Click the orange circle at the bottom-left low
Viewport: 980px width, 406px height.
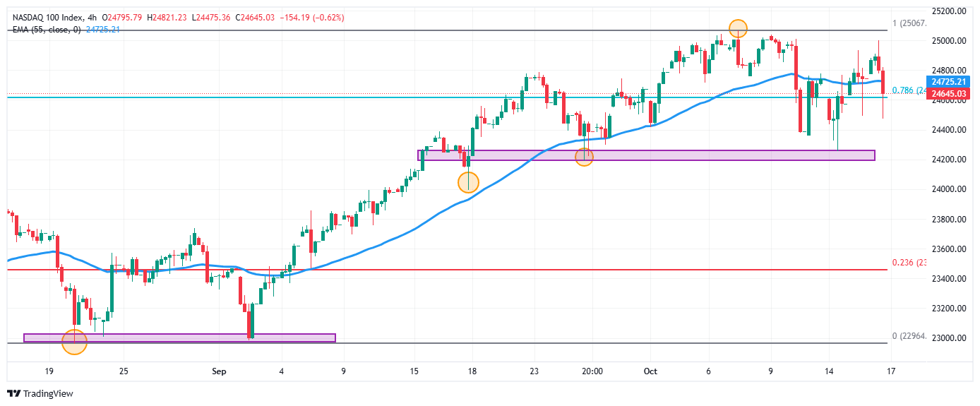74,342
